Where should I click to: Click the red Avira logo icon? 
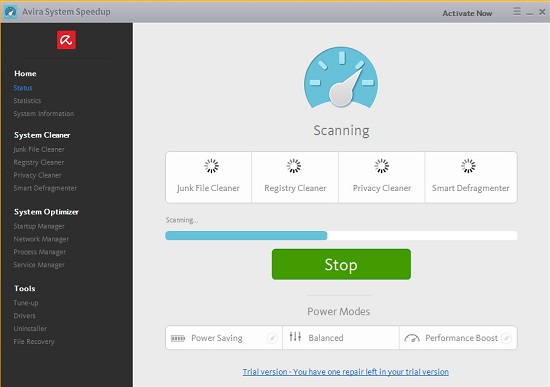[66, 40]
